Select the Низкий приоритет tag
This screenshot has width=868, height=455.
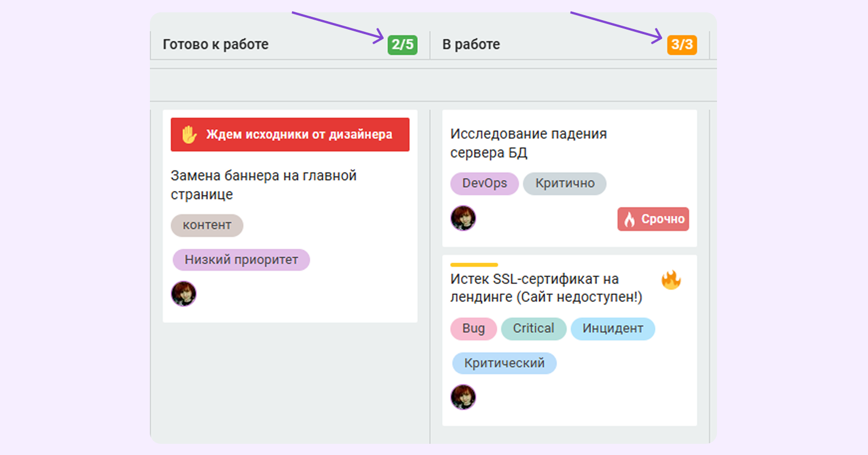[240, 259]
